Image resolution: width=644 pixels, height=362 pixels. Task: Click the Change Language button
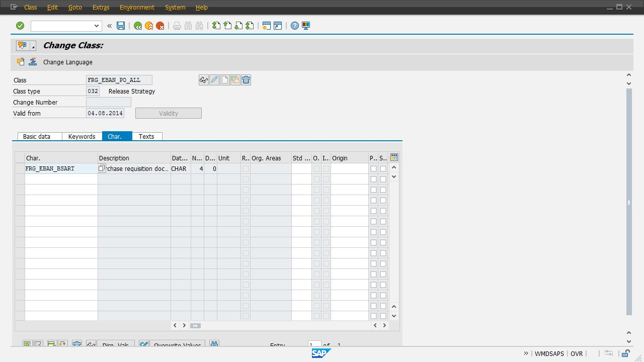click(x=67, y=62)
